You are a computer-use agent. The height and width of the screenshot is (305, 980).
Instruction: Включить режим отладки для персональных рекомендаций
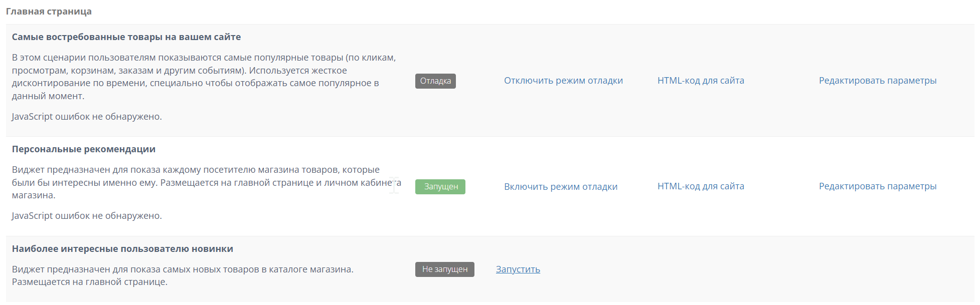pyautogui.click(x=561, y=186)
